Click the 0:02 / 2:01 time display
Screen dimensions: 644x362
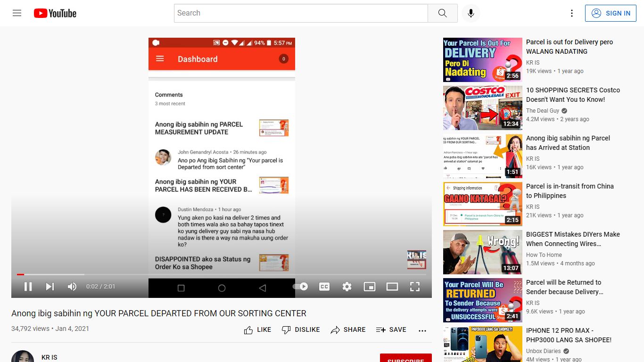pyautogui.click(x=100, y=286)
